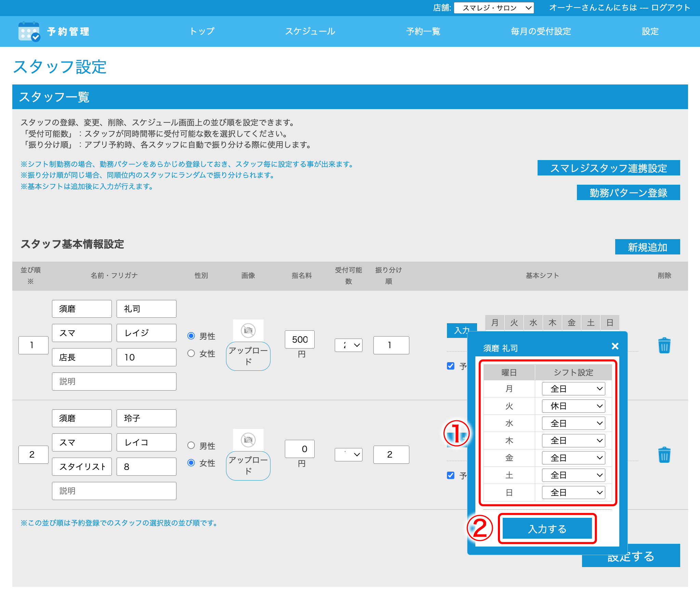700x604 pixels.
Task: Select 女性 radio for 須磨 礼司
Action: click(191, 354)
